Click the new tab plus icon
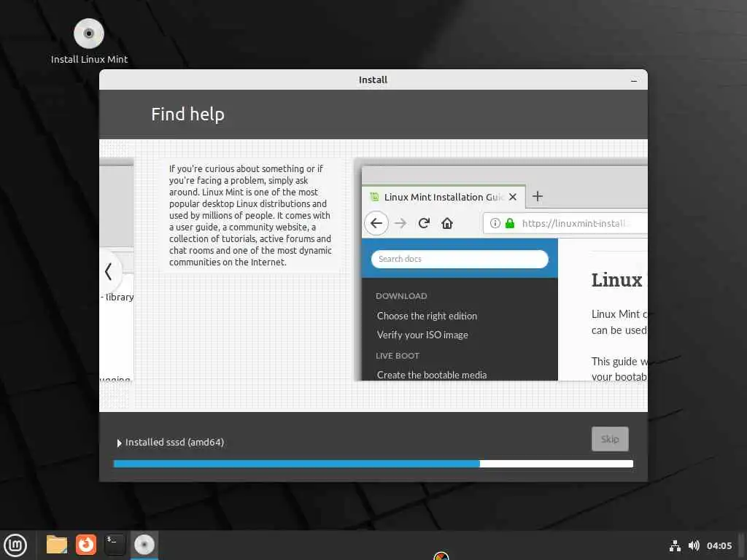This screenshot has width=747, height=560. (538, 196)
